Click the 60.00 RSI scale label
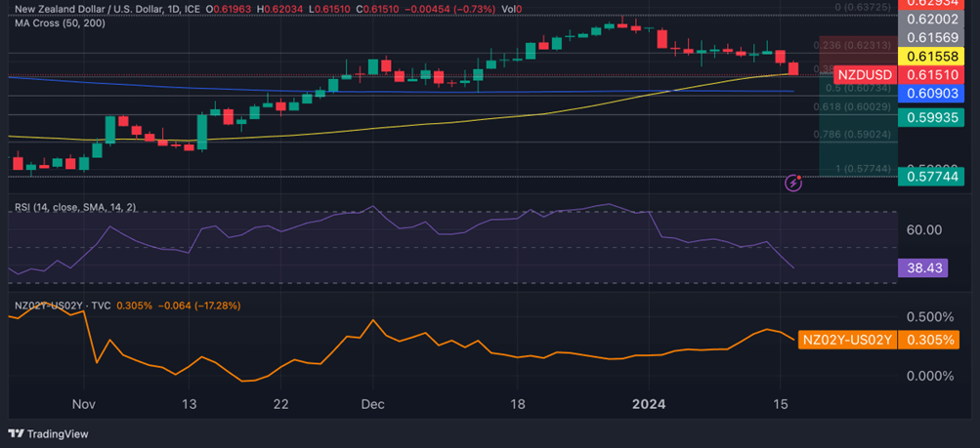 click(x=923, y=230)
